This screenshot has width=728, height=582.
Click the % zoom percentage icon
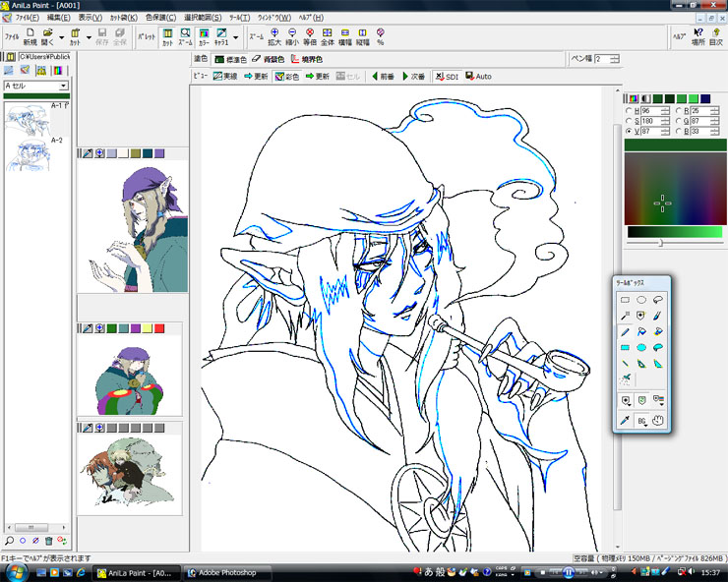click(381, 36)
